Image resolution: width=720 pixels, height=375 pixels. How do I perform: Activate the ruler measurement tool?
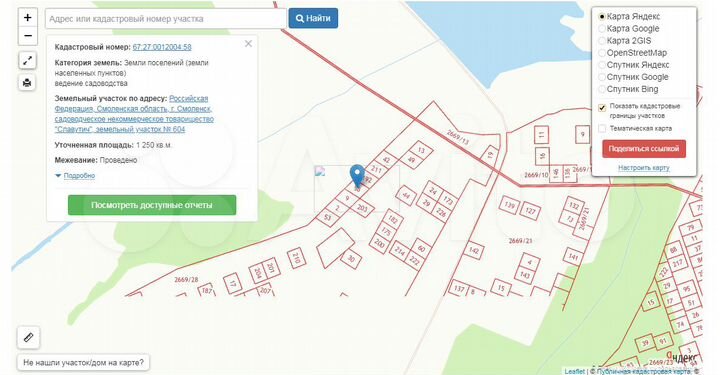coord(28,337)
